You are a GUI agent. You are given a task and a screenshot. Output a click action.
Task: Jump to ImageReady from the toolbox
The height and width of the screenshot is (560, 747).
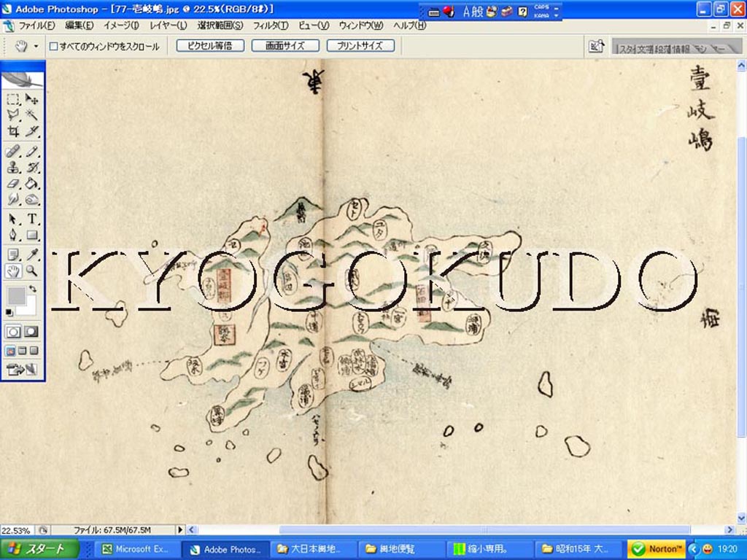(x=23, y=370)
